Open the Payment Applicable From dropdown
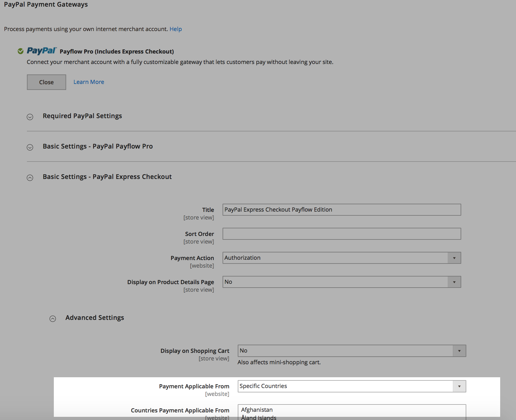Screen dimensions: 516x420 coord(345,386)
